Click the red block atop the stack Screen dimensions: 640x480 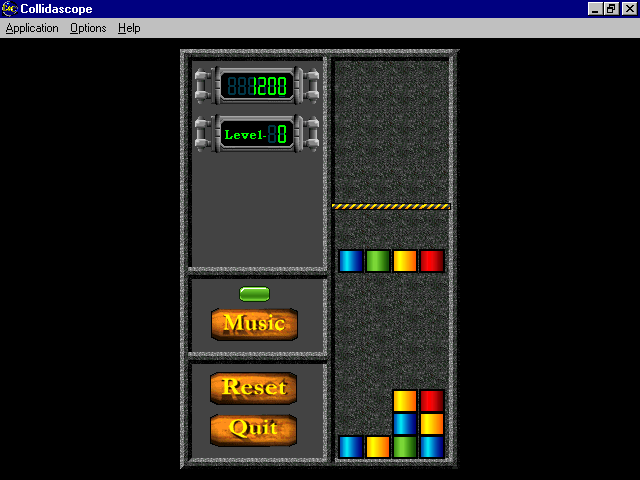(431, 401)
